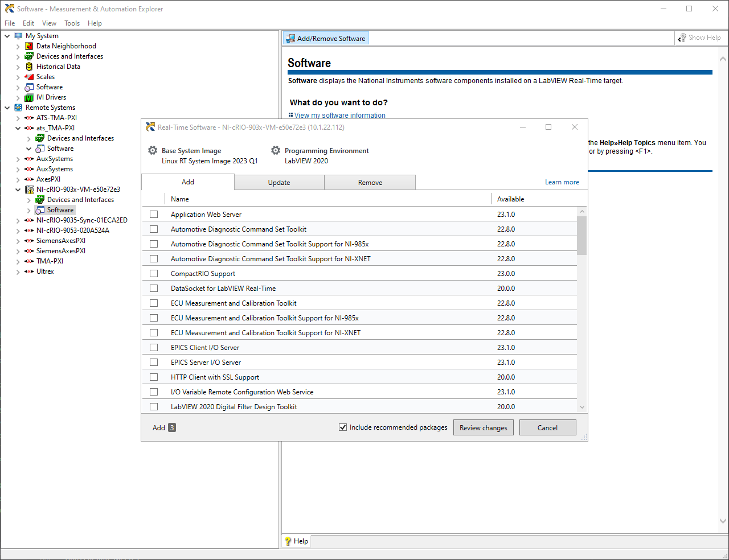This screenshot has height=560, width=729.
Task: Click the Ultrex target icon
Action: [x=29, y=271]
